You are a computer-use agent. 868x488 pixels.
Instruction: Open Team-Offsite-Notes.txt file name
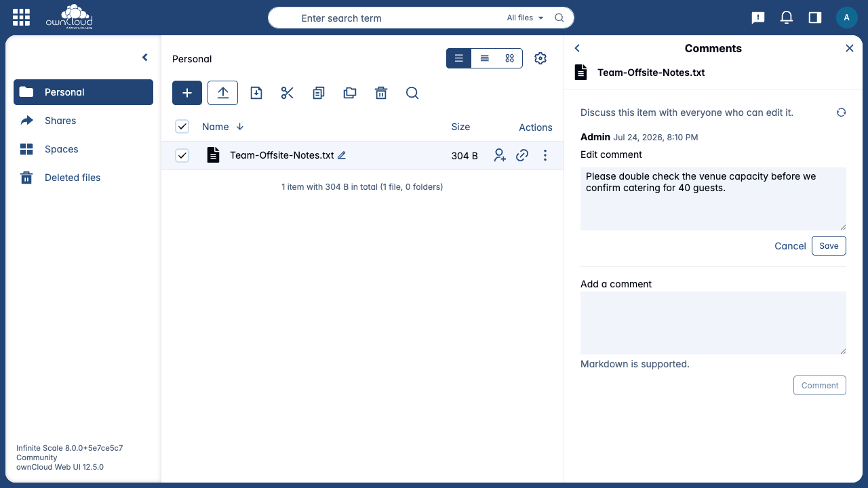[x=282, y=155]
